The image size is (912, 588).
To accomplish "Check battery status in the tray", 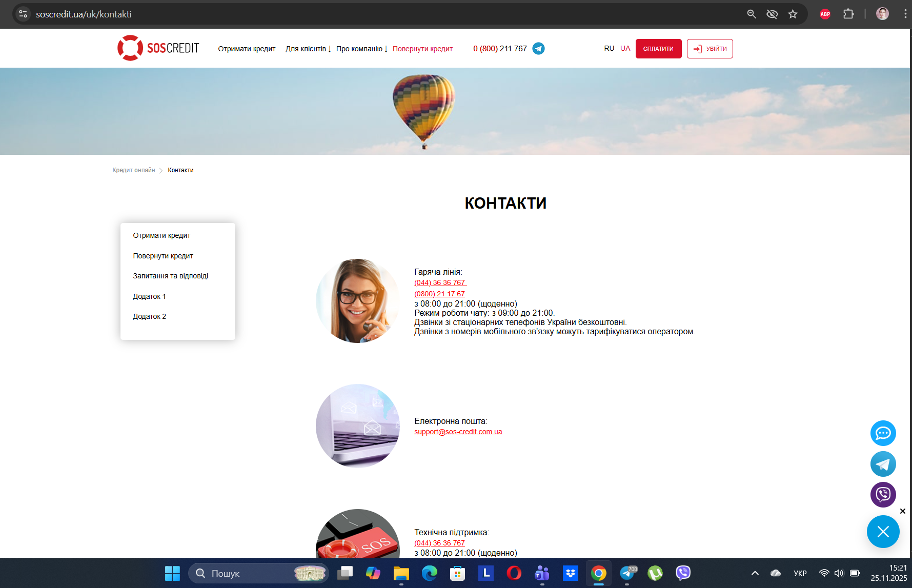I will click(x=855, y=573).
